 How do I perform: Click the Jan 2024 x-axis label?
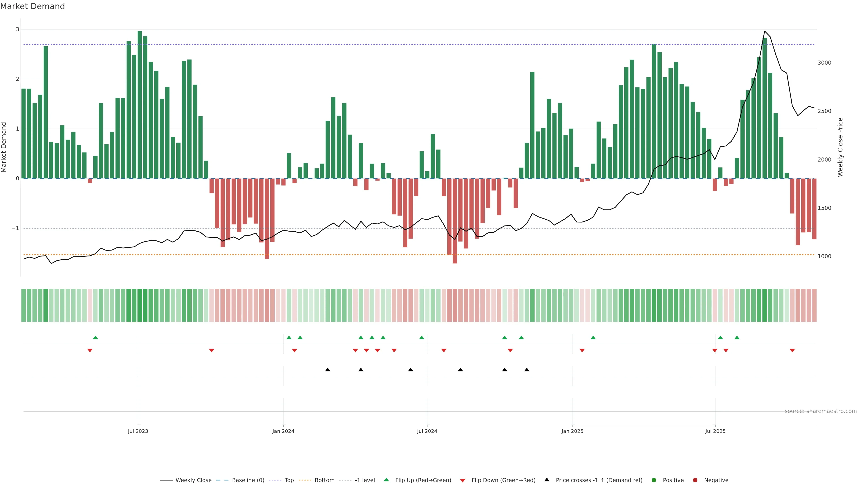pyautogui.click(x=283, y=431)
